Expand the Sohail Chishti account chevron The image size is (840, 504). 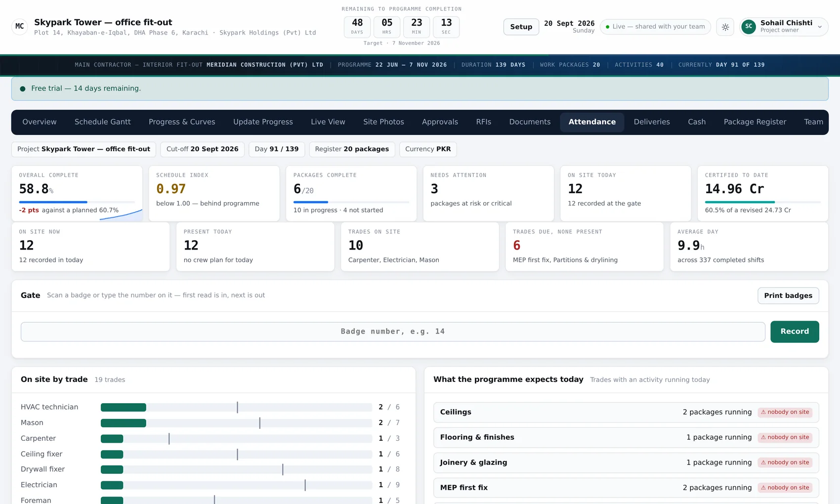click(x=820, y=27)
